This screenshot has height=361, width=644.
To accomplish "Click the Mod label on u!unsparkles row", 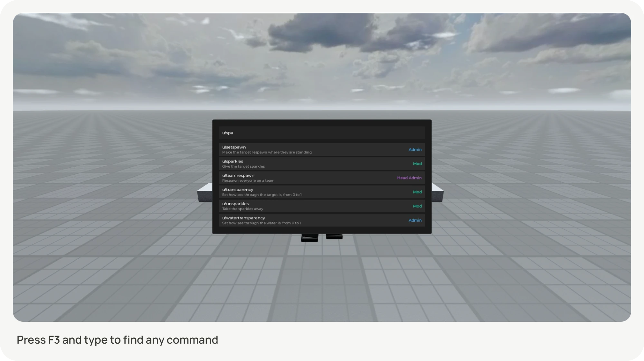I will (x=417, y=206).
